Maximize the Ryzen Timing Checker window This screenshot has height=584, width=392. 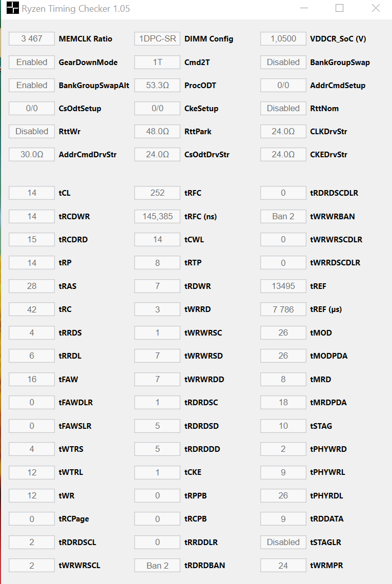pyautogui.click(x=339, y=9)
